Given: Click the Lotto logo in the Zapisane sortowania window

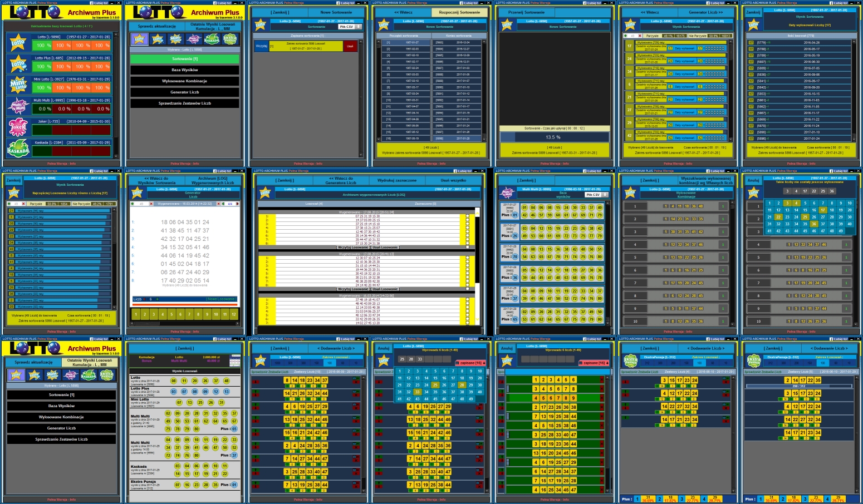Looking at the screenshot, I should point(260,24).
